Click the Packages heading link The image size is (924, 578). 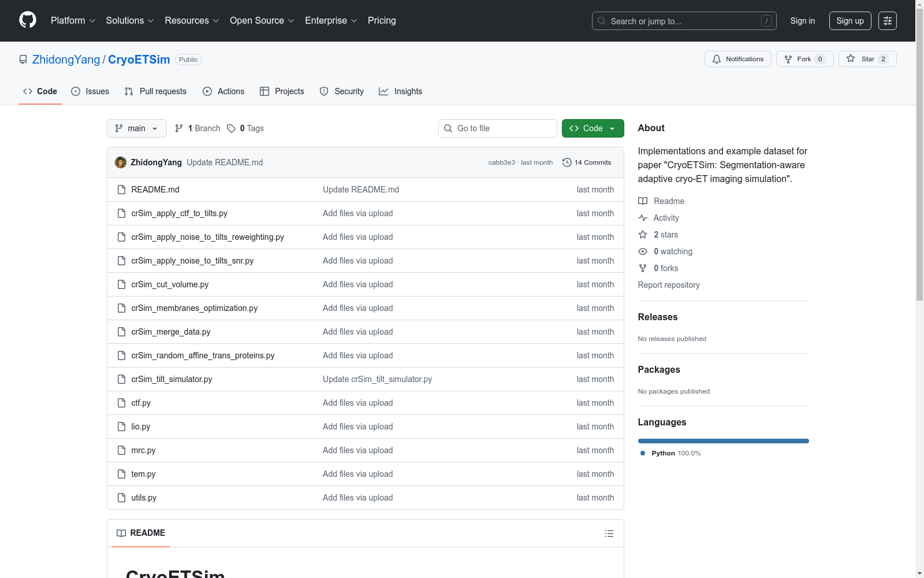(659, 369)
